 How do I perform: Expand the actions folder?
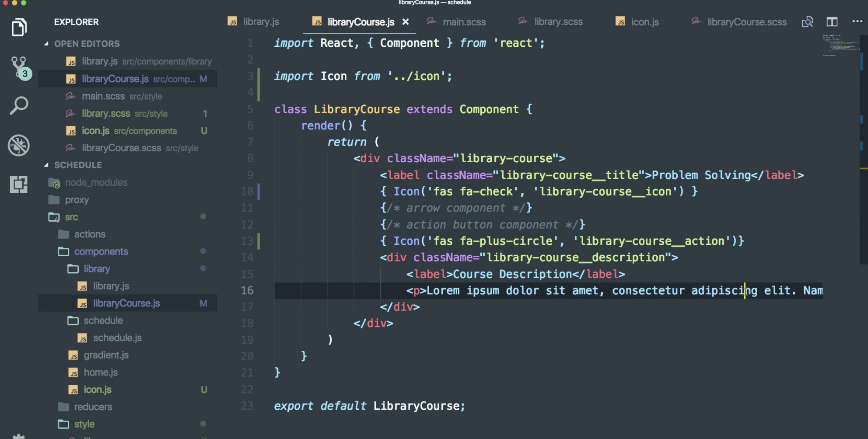click(x=82, y=234)
